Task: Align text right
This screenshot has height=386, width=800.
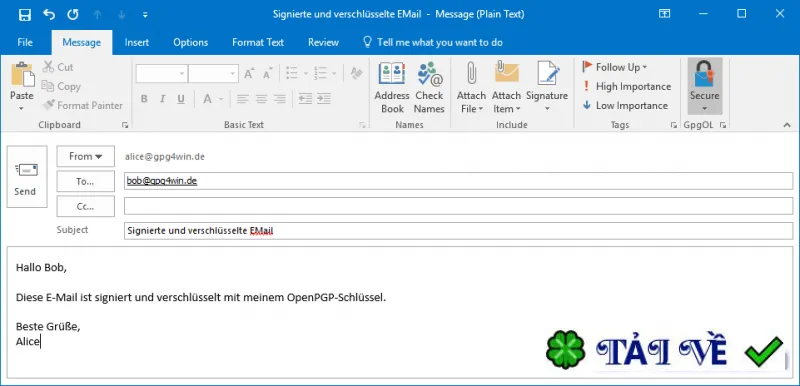Action: tap(280, 99)
